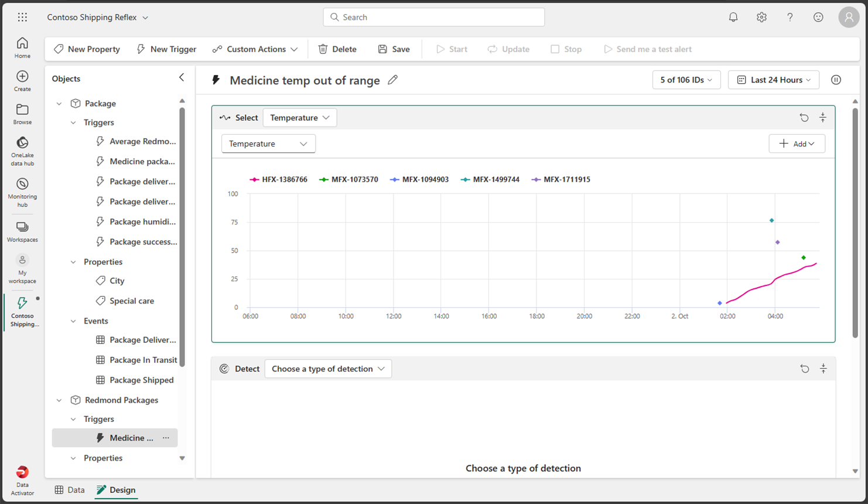Collapse the Select card

coord(823,118)
